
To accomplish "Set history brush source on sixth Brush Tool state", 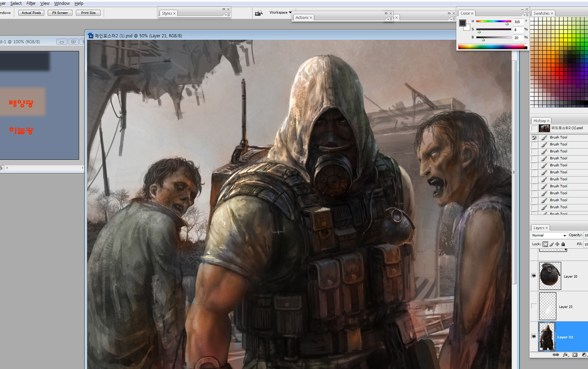I will tap(534, 173).
